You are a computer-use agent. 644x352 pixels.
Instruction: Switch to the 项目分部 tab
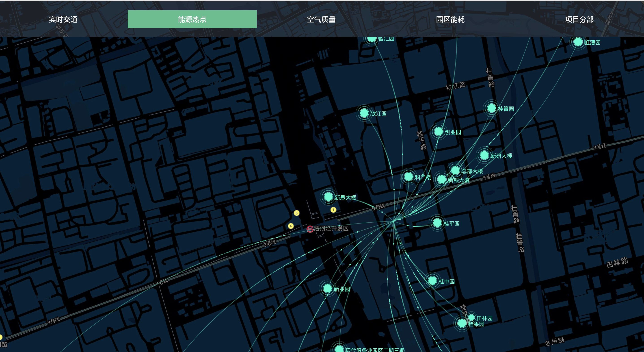[x=579, y=19]
